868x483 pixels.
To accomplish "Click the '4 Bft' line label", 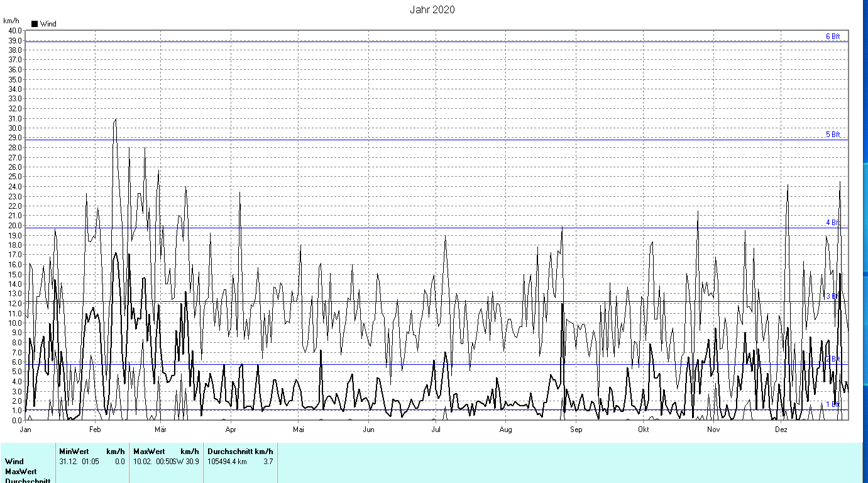I will pyautogui.click(x=833, y=223).
